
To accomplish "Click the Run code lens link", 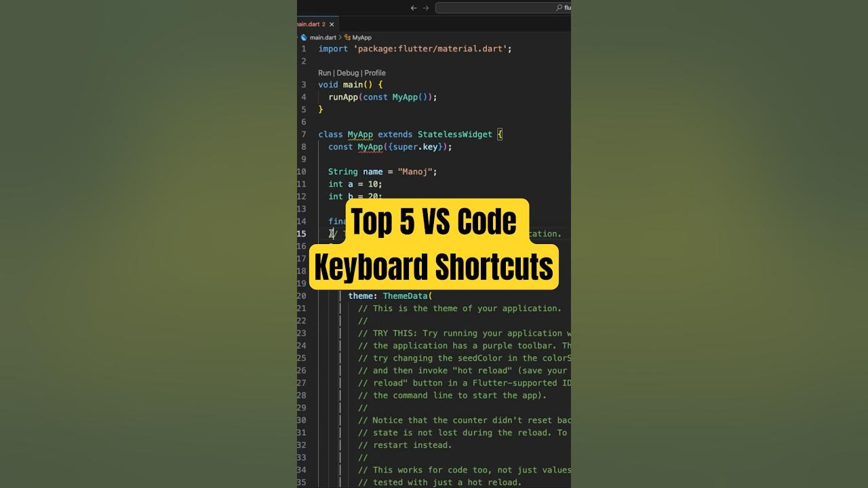I will click(x=325, y=73).
